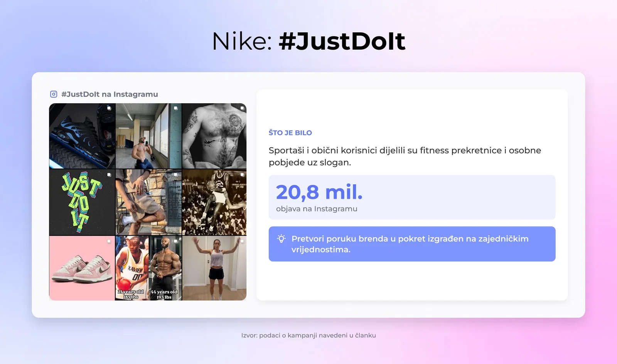Click the 'objava na Instagramu' caption
The height and width of the screenshot is (364, 617).
click(x=317, y=209)
